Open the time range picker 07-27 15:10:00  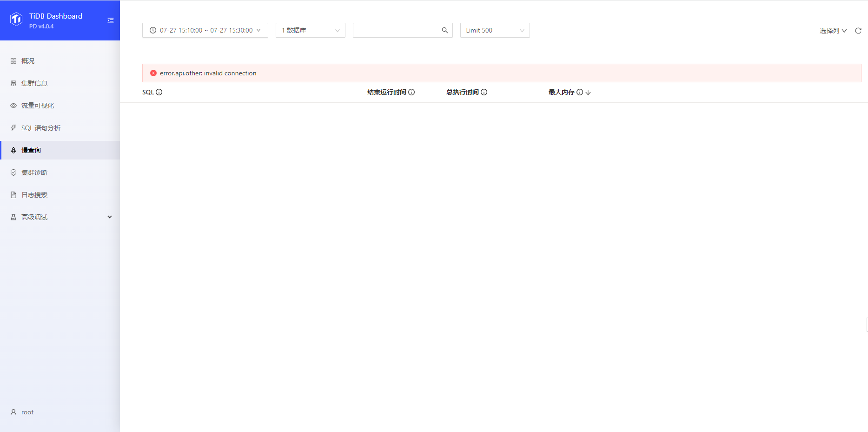205,30
